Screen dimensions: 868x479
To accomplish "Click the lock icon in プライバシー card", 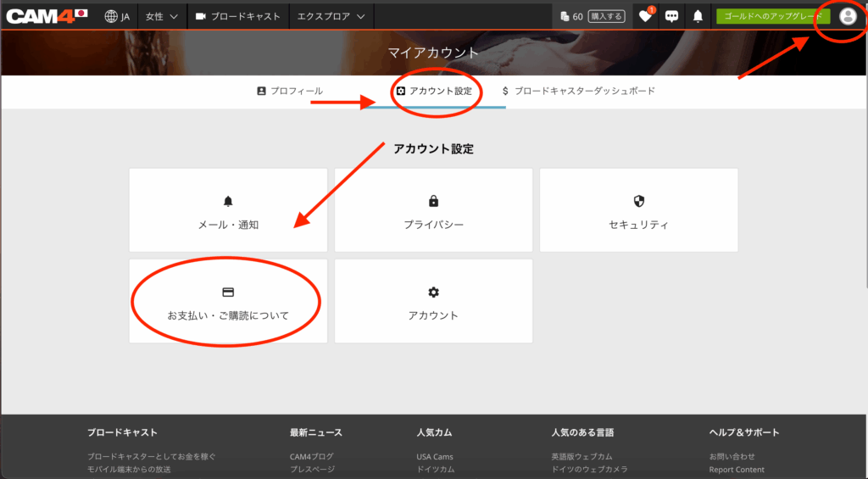I will (433, 201).
